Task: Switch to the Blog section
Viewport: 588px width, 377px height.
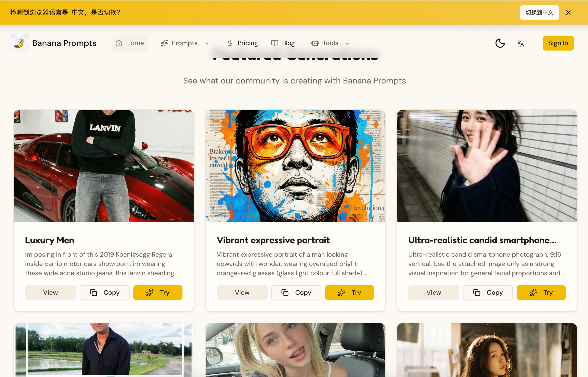Action: click(288, 43)
